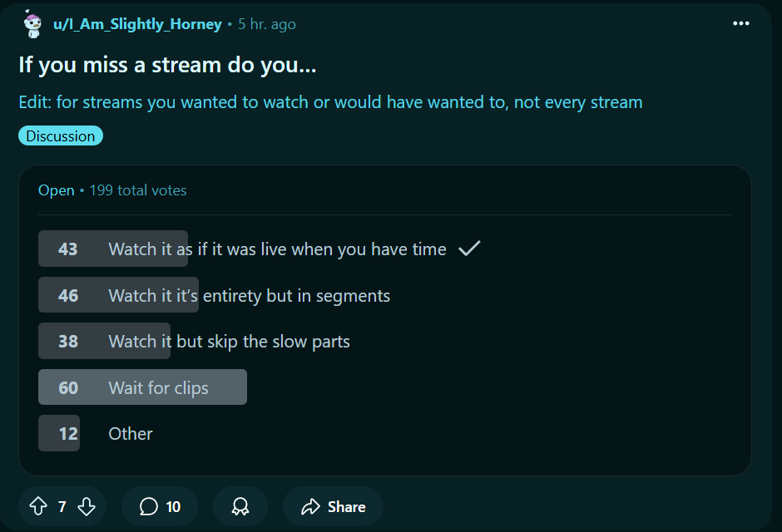Click the Share arrow icon
Viewport: 782px width, 532px height.
pos(310,506)
